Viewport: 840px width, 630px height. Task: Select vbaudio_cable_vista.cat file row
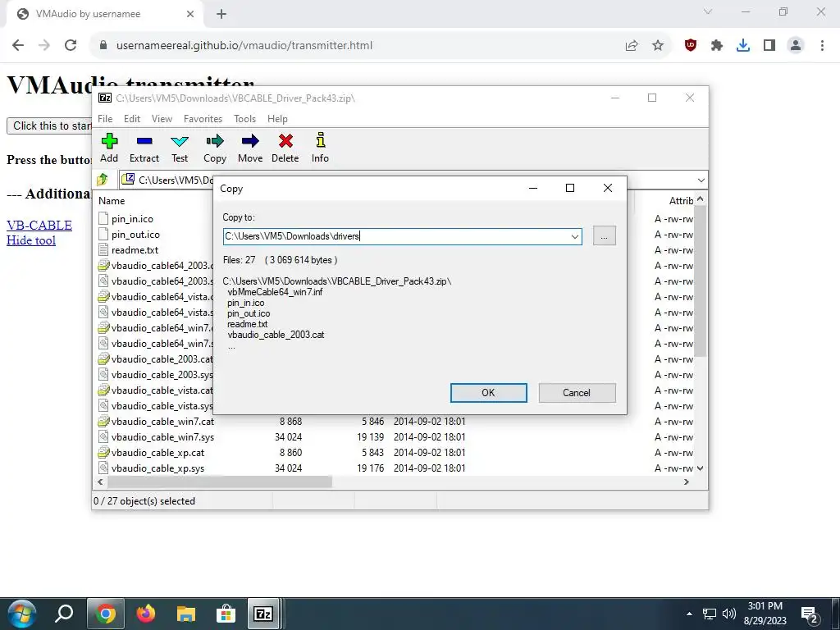pyautogui.click(x=155, y=390)
